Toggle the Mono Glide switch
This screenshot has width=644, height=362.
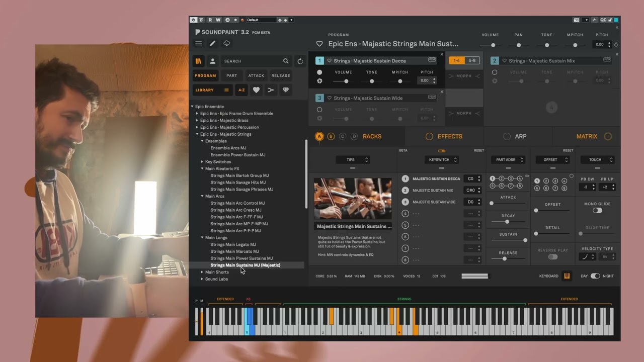[x=597, y=211]
